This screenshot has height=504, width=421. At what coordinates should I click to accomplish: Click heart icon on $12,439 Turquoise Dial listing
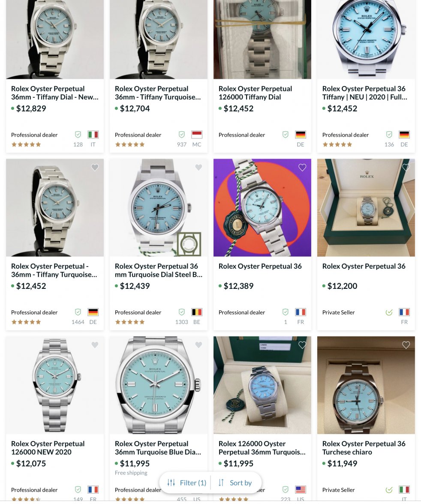[x=198, y=168]
